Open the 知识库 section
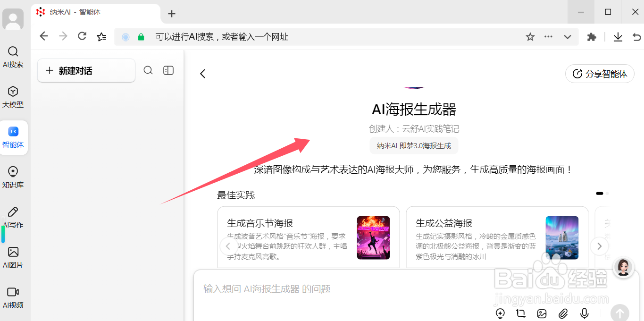The image size is (644, 321). click(14, 177)
